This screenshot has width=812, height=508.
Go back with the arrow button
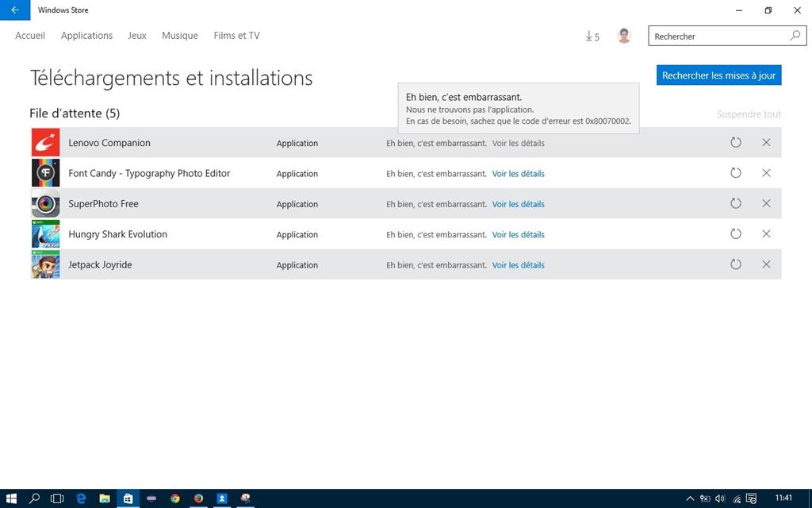[15, 10]
